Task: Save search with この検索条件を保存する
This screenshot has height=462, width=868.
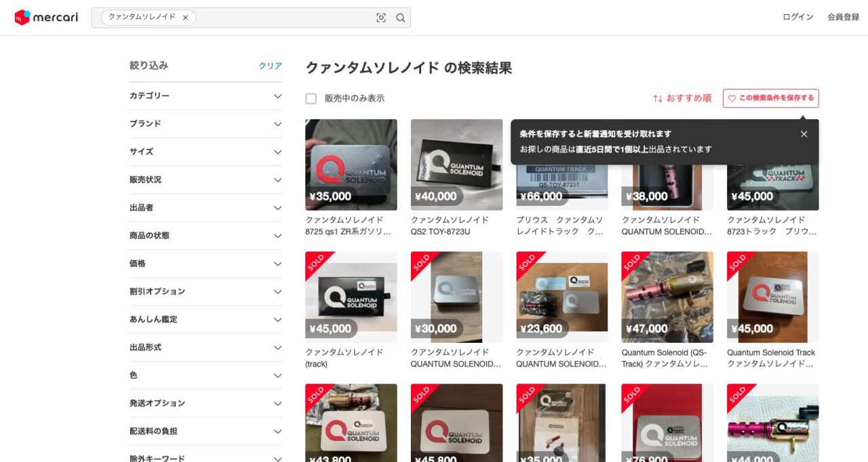Action: (770, 98)
